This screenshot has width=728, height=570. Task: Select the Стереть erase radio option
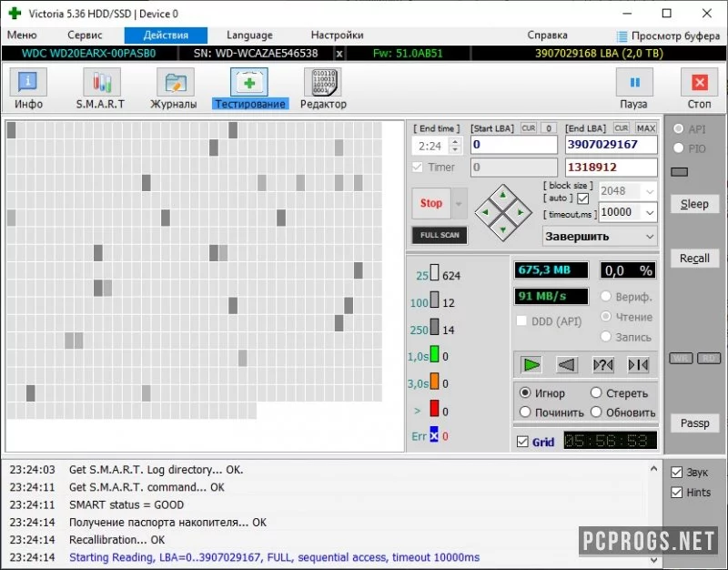pos(596,393)
